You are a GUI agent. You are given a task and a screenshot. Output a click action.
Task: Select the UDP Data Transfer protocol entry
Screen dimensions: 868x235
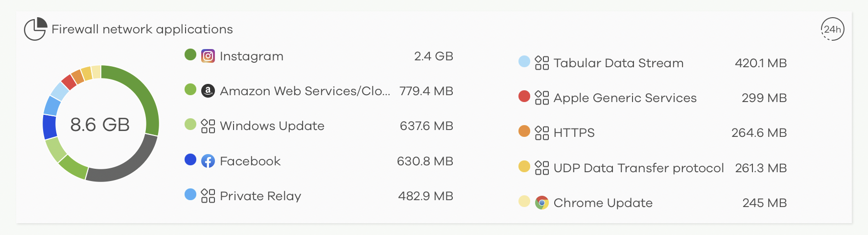tap(638, 168)
